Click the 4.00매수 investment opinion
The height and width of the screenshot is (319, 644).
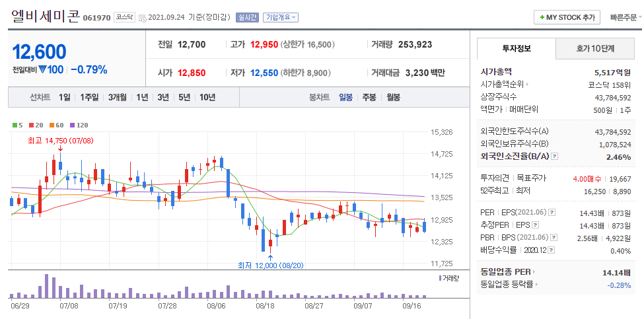pos(587,178)
